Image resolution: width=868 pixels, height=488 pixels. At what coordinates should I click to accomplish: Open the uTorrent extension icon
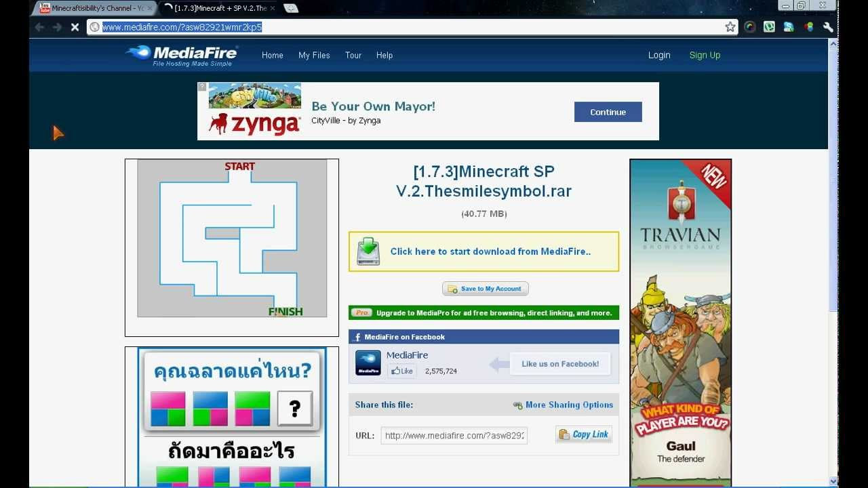[x=769, y=27]
